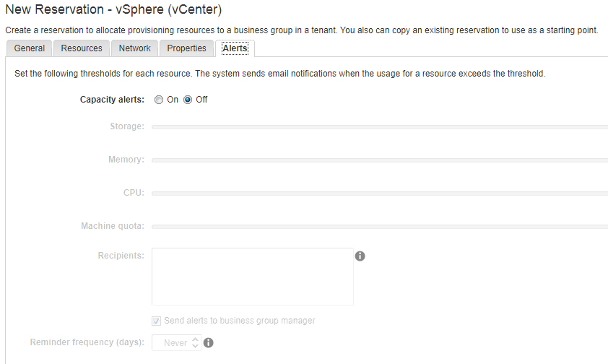Click the Storage threshold slider
608x364 pixels.
[379, 126]
